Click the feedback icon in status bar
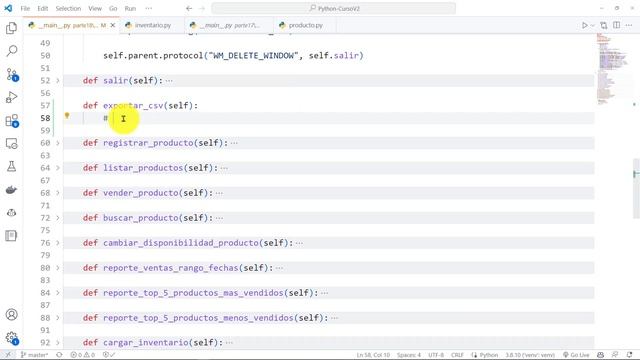This screenshot has width=640, height=360. tap(615, 355)
